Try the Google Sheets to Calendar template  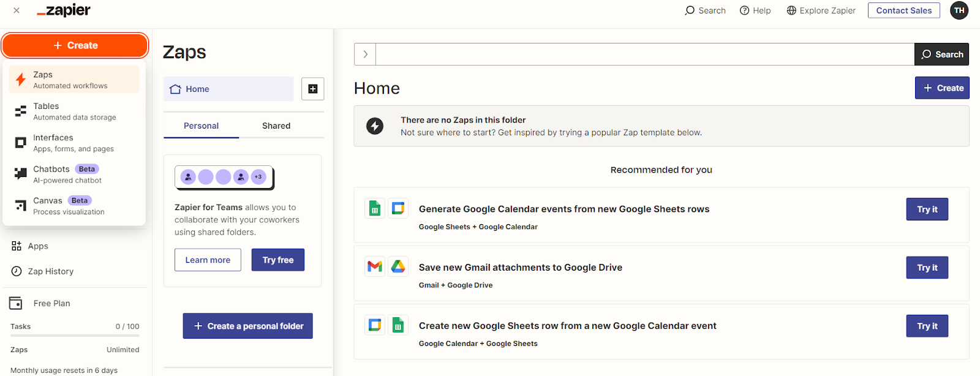[927, 209]
